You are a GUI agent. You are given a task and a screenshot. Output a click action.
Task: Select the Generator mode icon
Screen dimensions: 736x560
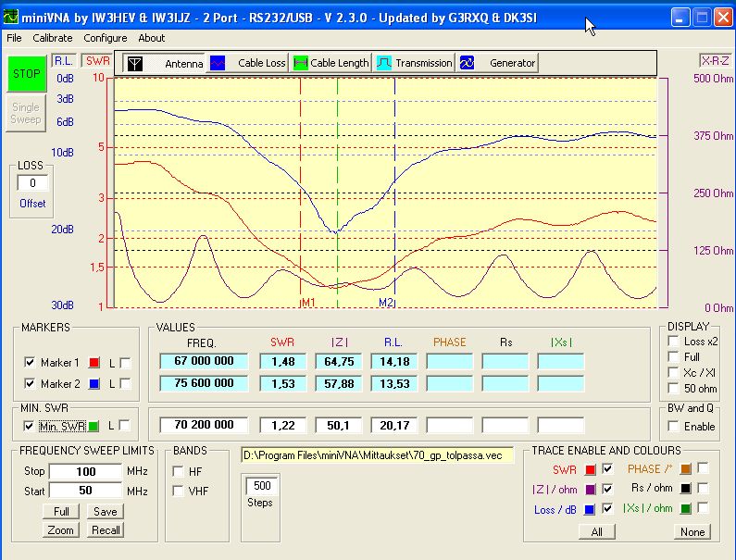[x=467, y=63]
